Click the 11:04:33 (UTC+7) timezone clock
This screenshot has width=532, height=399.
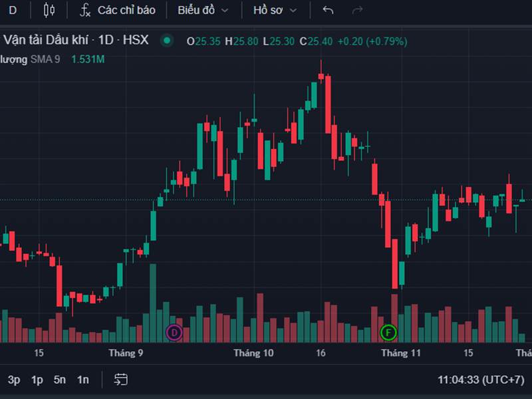[481, 380]
